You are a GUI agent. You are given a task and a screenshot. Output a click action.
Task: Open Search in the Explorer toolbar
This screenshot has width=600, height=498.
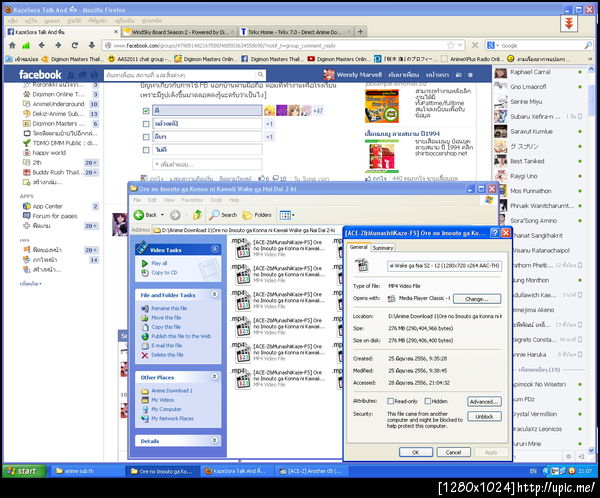point(222,214)
